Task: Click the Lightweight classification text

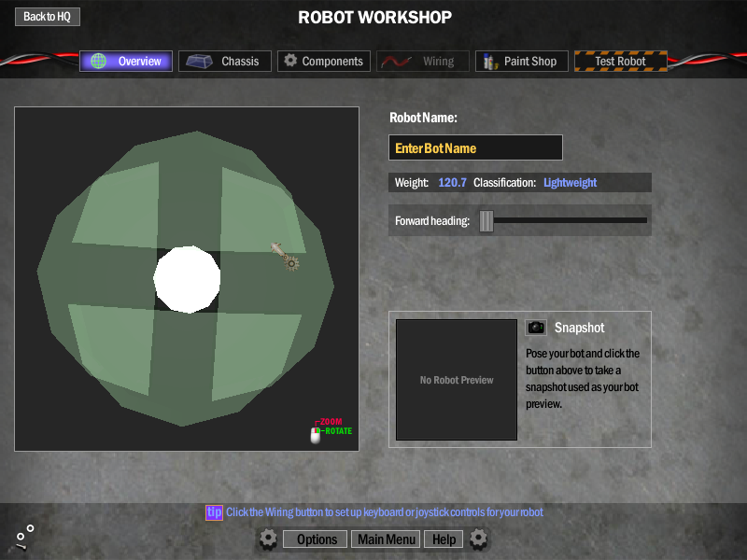Action: coord(570,182)
